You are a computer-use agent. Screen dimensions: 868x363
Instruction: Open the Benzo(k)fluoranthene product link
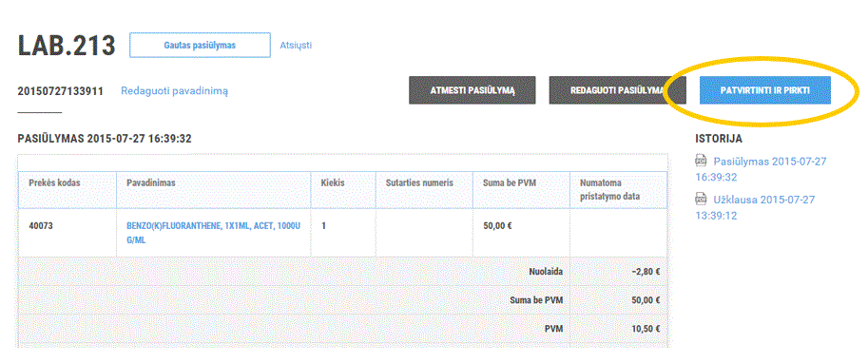click(214, 234)
